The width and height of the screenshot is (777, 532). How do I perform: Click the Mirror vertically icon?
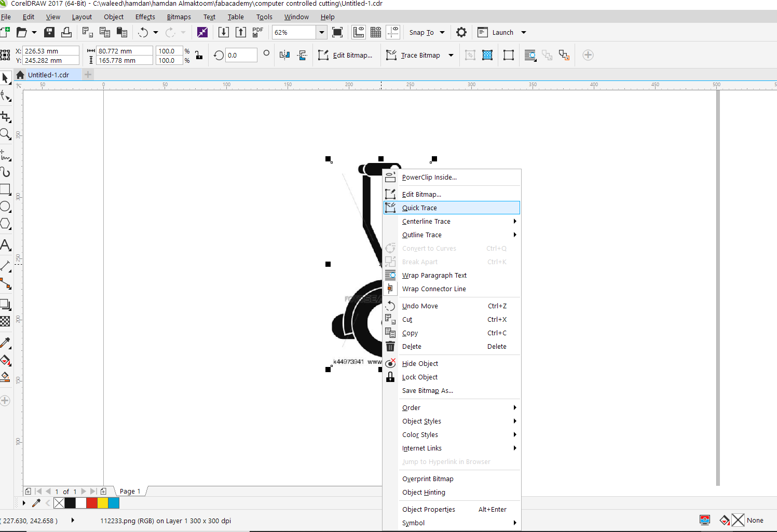coord(302,55)
